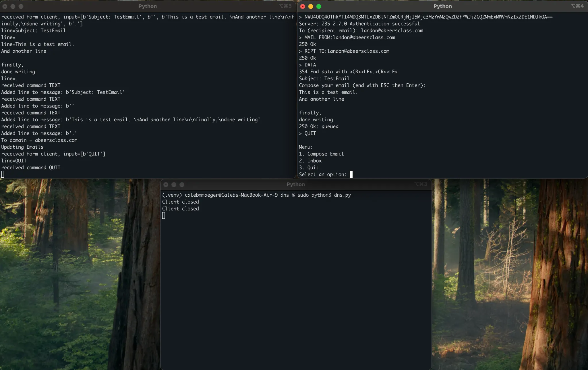Click the '2. Inbox' menu line
The height and width of the screenshot is (370, 588).
(310, 161)
